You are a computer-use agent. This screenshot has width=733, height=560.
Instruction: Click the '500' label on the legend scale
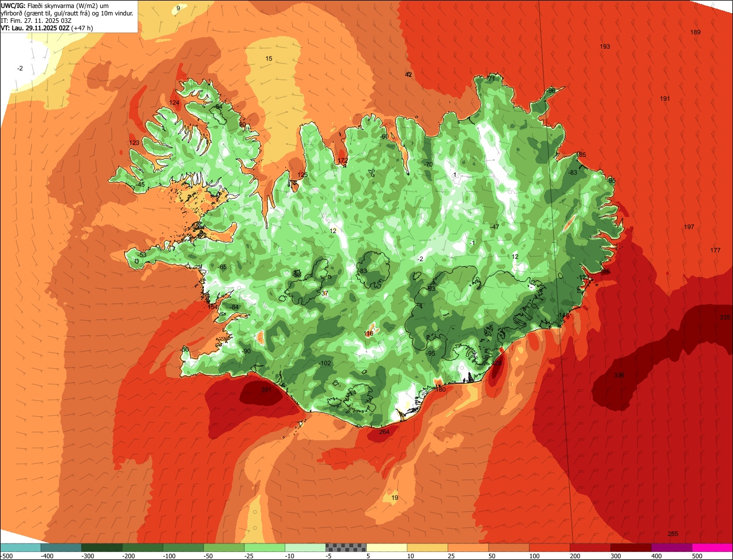tap(697, 556)
